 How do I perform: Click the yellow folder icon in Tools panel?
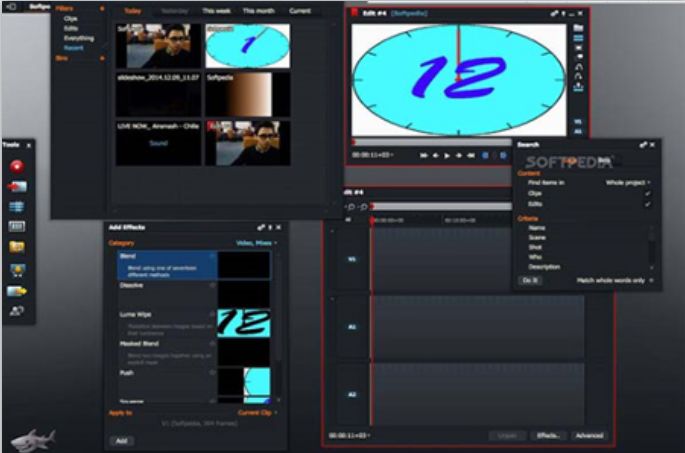coord(17,247)
